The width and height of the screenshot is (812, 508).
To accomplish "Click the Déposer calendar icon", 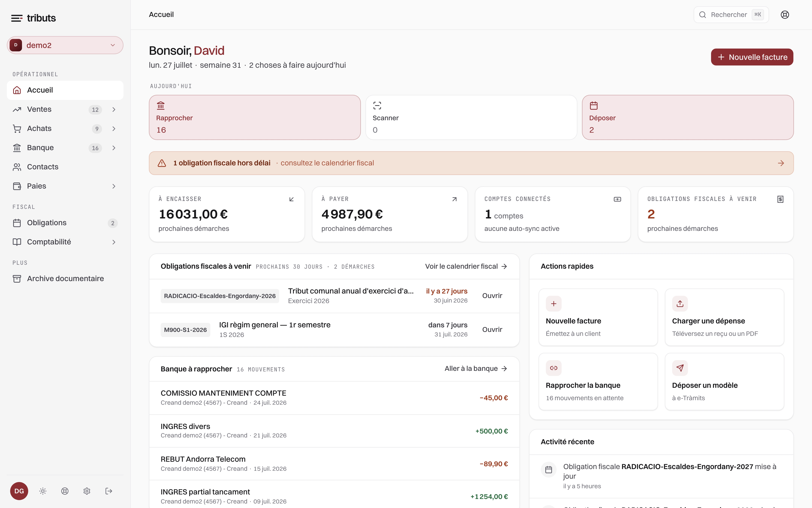I will pyautogui.click(x=594, y=106).
